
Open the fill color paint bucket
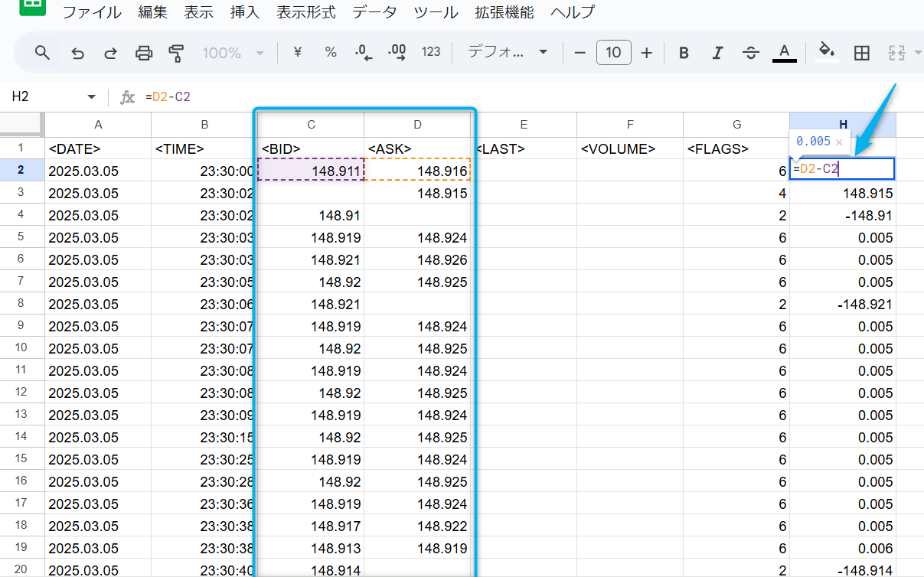tap(826, 52)
